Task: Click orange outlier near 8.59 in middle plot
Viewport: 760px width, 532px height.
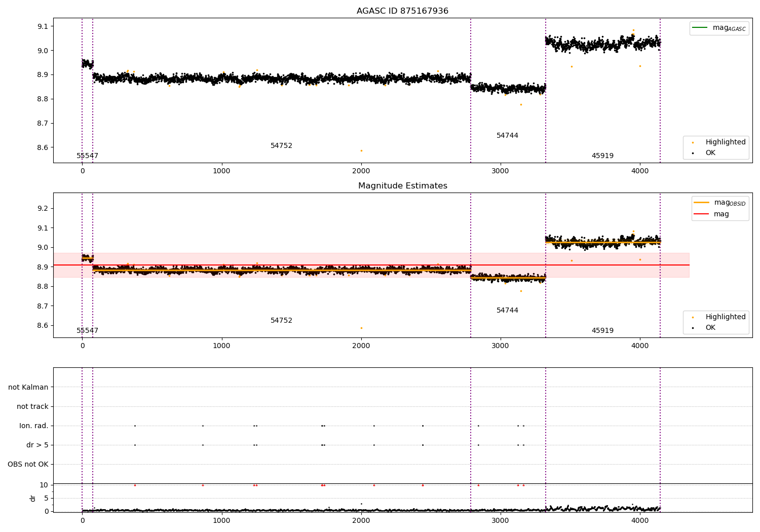Action: pos(361,328)
